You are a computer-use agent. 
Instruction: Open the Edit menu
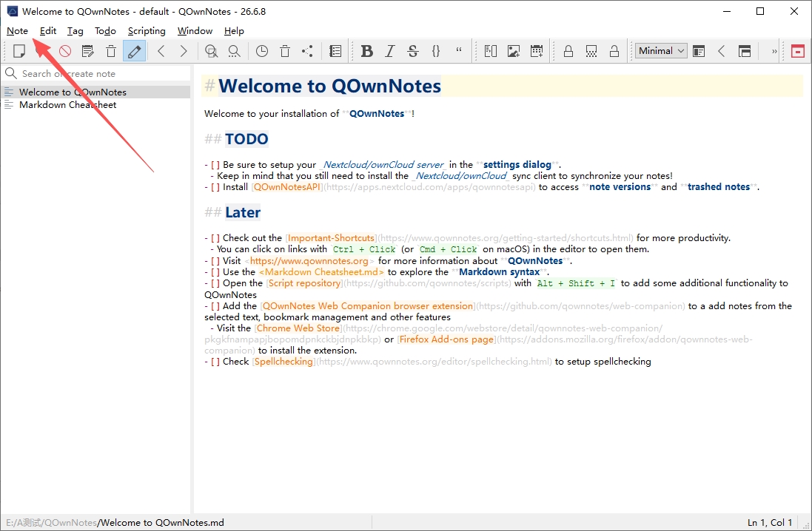48,31
